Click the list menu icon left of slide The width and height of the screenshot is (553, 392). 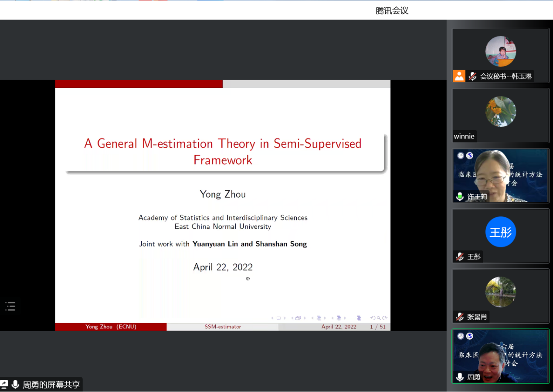[x=10, y=306]
